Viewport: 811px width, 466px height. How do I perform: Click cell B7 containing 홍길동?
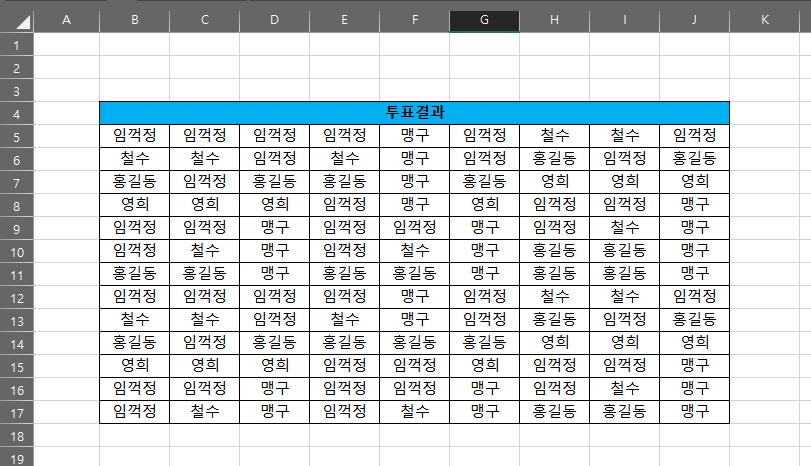point(134,182)
